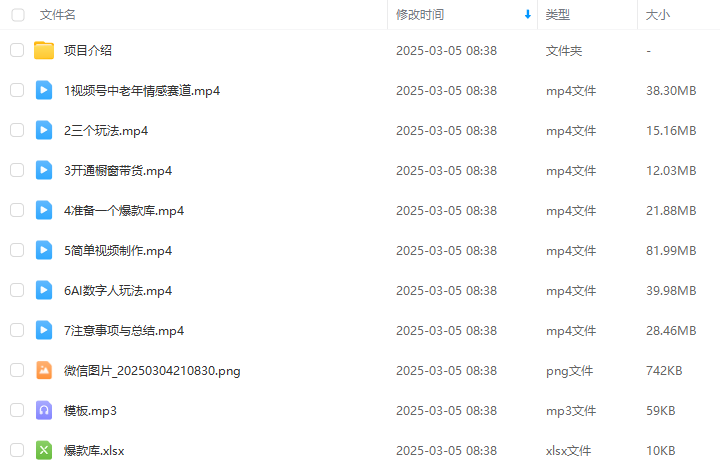Tick the select-all checkbox in header

coord(18,15)
